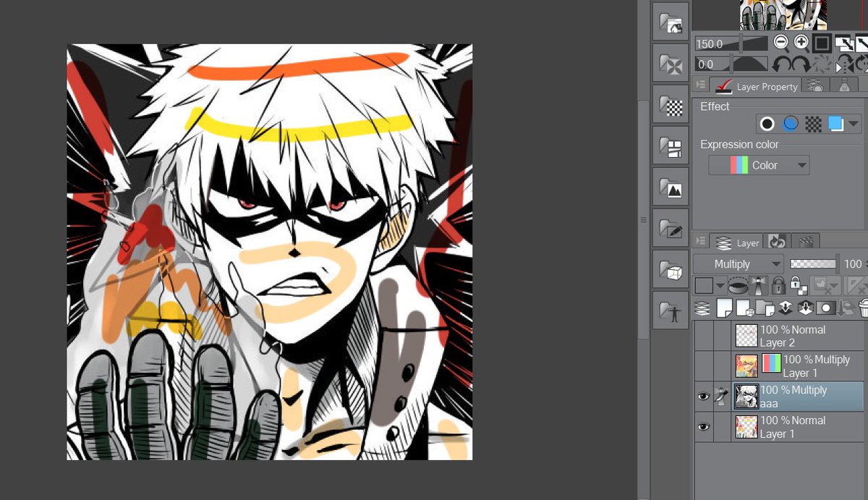
Task: Open the Layer Property panel menu
Action: (699, 85)
